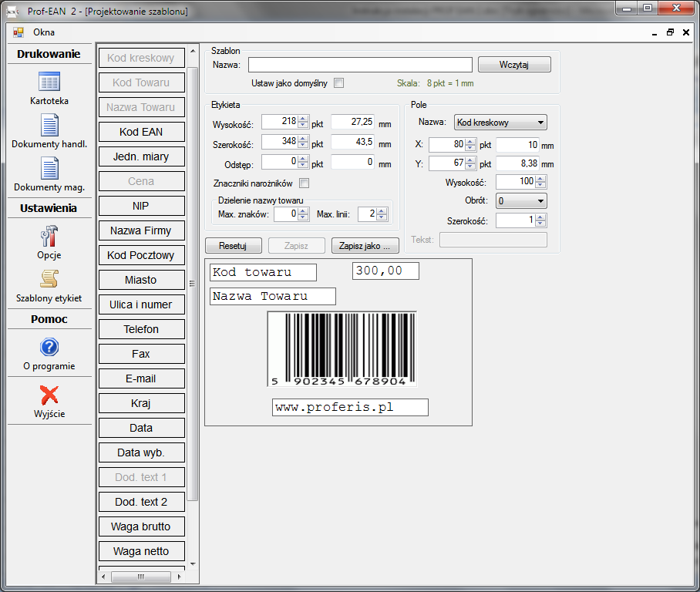The height and width of the screenshot is (592, 700).
Task: Add the NIP field
Action: tap(141, 206)
